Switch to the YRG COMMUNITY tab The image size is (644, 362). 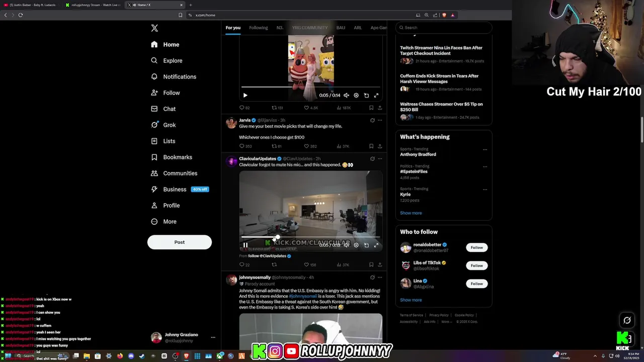coord(310,28)
